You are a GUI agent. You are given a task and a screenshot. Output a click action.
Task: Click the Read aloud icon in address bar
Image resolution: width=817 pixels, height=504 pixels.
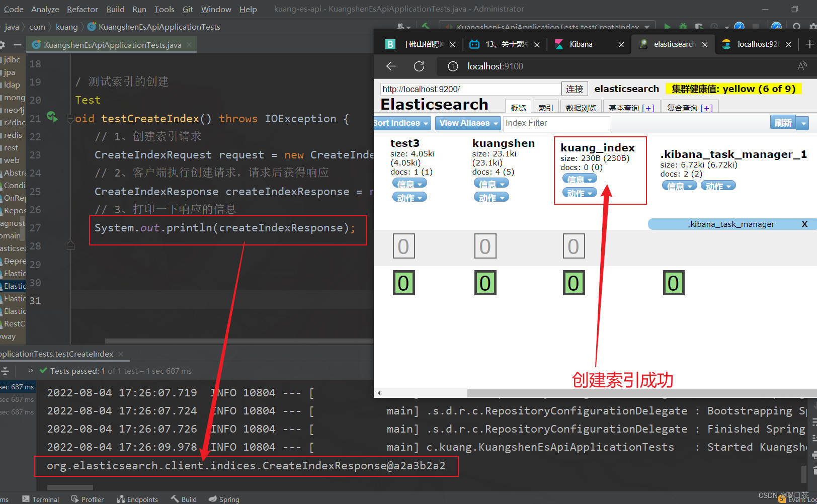(x=802, y=66)
